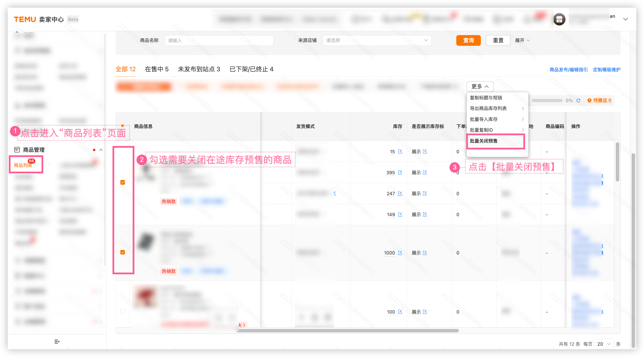This screenshot has height=357, width=644.
Task: Click the store avatar icon at top right
Action: (560, 19)
